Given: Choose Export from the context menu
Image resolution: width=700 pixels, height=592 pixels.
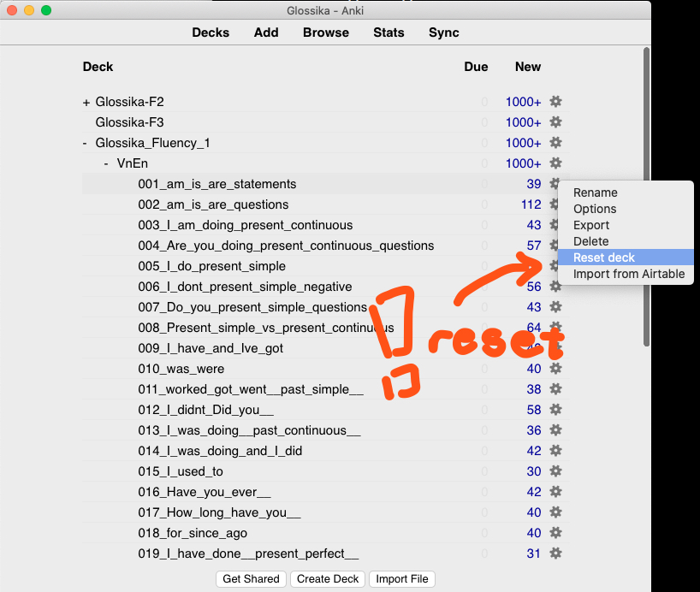Looking at the screenshot, I should point(626,225).
